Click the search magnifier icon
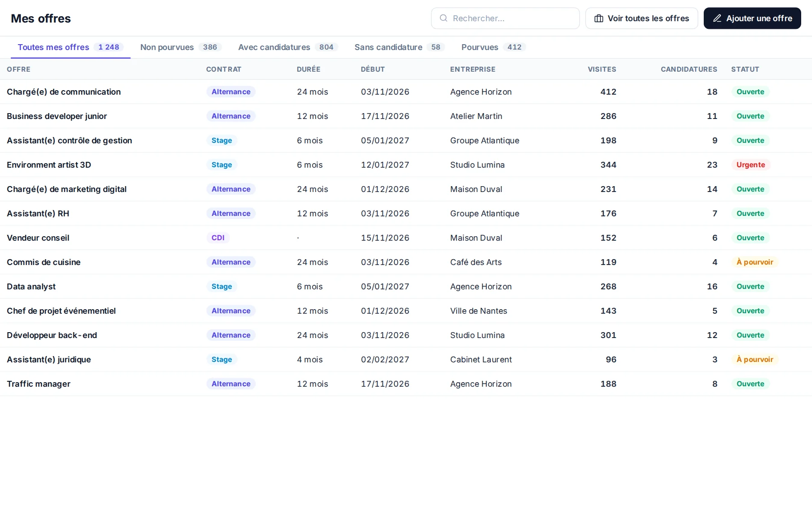The image size is (812, 512). [443, 18]
